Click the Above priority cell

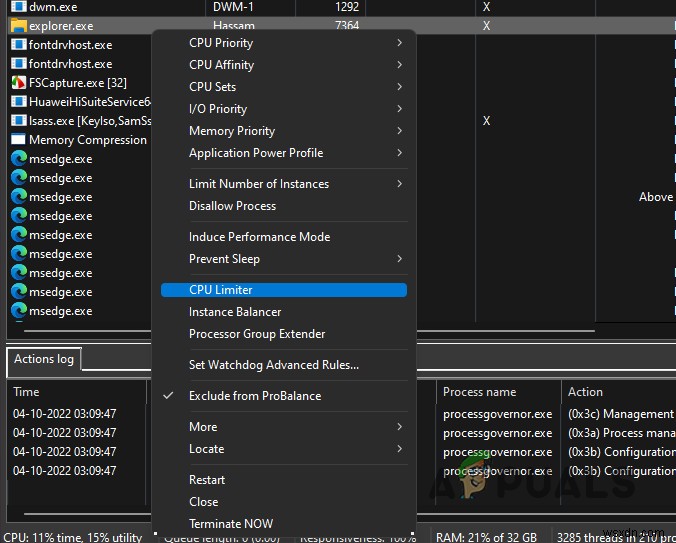click(656, 197)
